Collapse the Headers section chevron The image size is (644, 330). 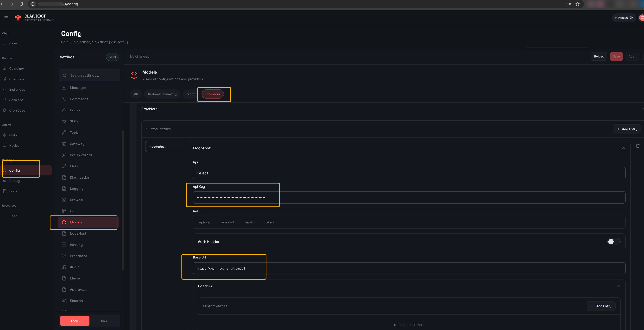coord(618,286)
